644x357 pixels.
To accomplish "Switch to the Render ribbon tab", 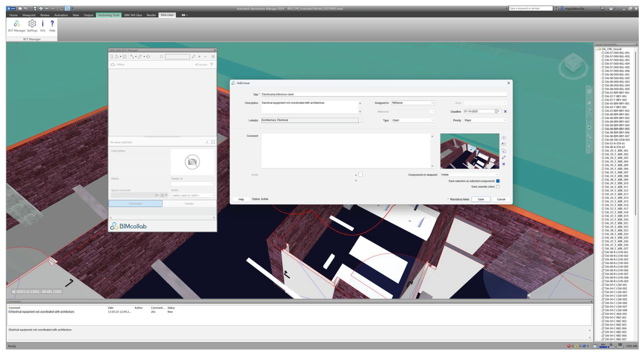I will pos(151,15).
